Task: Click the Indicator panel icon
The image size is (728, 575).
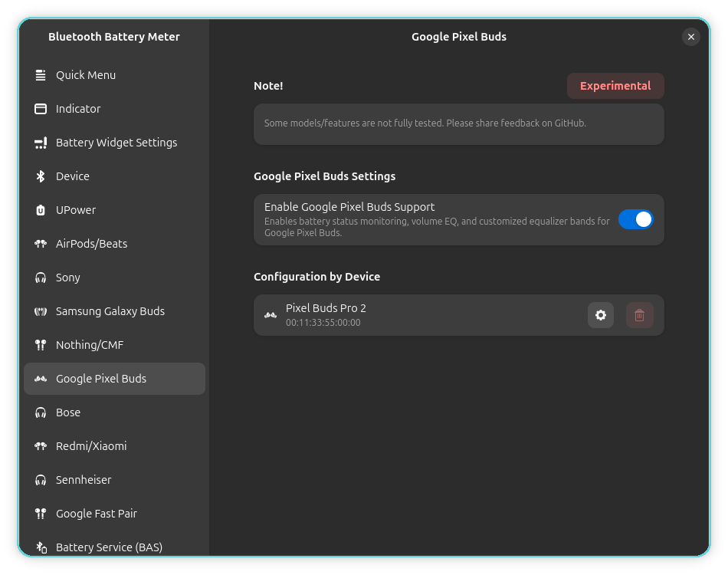Action: point(41,109)
